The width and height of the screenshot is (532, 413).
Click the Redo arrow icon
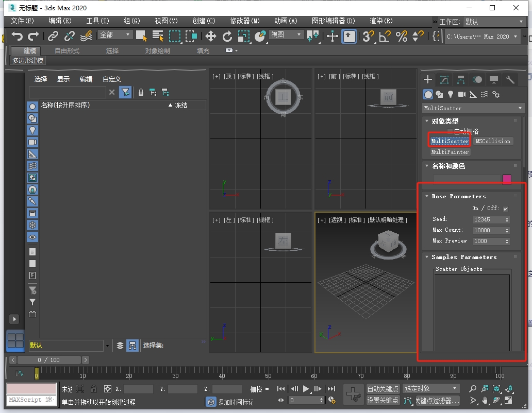(x=33, y=36)
